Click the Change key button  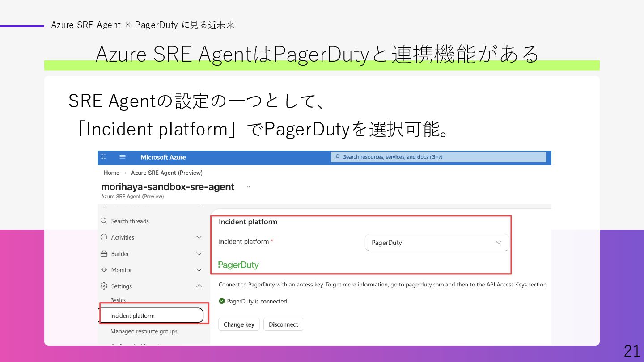239,324
